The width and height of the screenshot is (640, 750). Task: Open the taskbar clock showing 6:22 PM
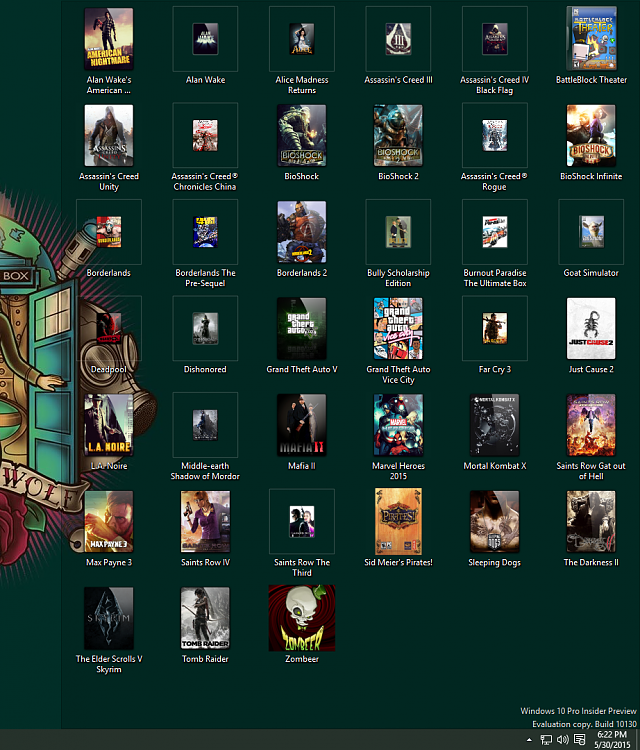click(612, 739)
